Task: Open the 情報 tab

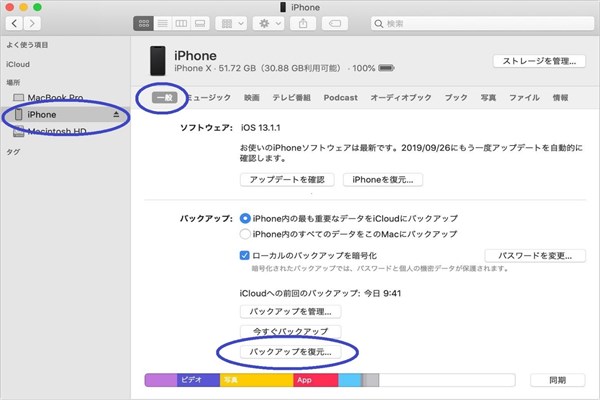Action: [560, 98]
